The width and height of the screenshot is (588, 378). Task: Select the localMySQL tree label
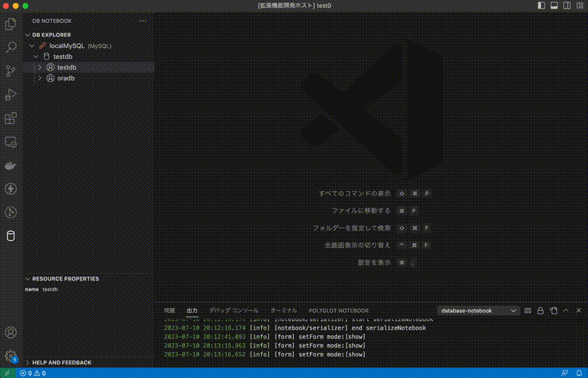pyautogui.click(x=66, y=45)
